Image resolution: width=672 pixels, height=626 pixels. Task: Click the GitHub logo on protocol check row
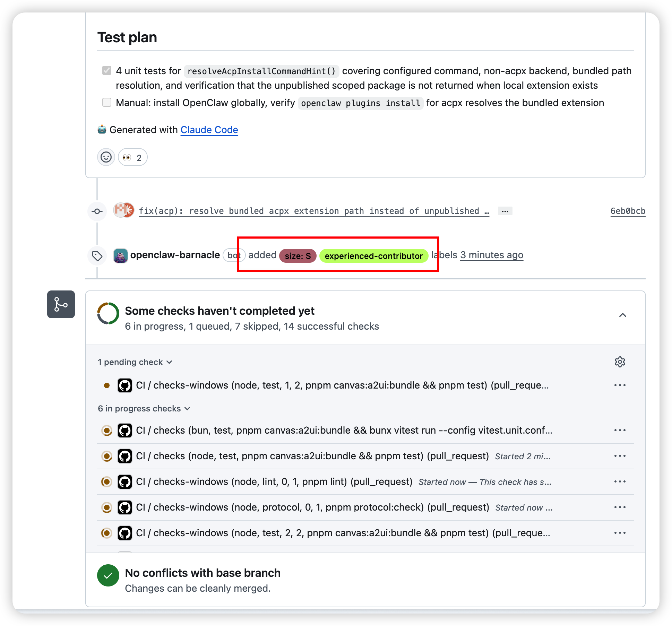125,507
